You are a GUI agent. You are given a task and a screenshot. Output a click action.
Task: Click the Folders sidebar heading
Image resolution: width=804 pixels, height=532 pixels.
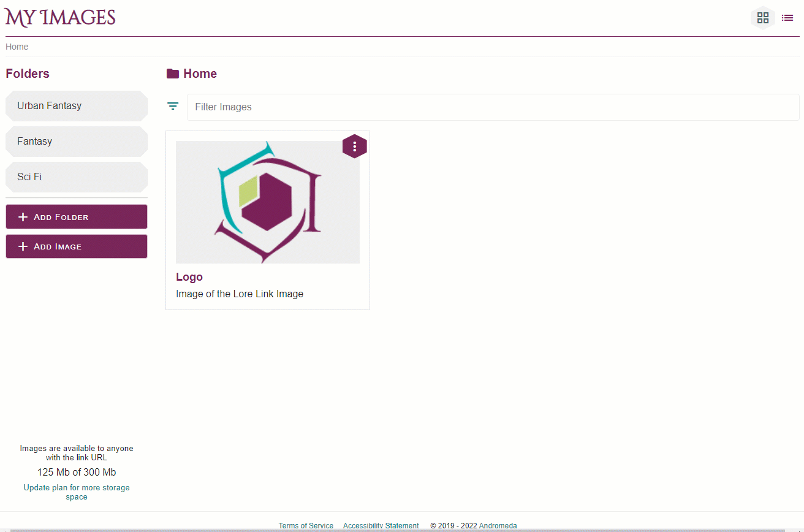(x=28, y=74)
